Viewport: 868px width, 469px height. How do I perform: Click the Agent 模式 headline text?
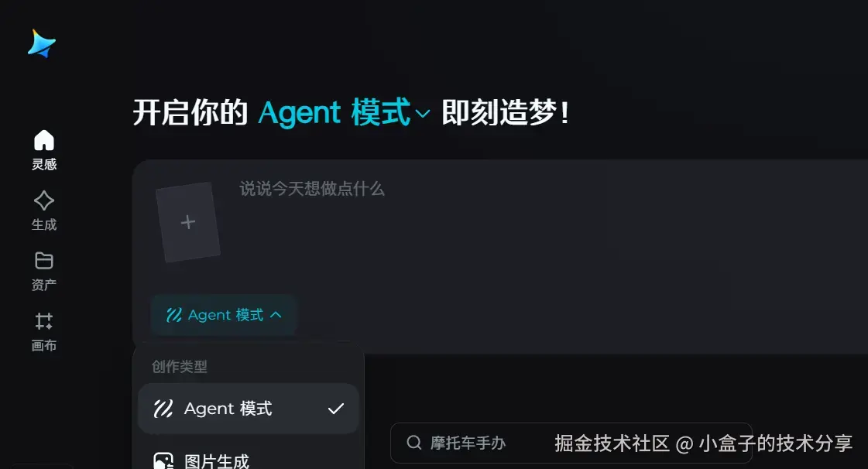[335, 113]
